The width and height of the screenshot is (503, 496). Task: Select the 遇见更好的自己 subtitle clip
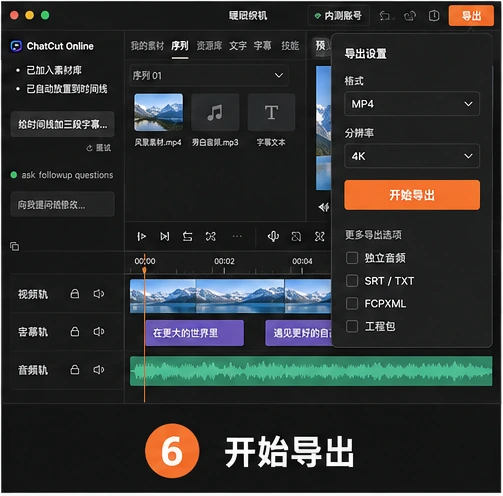coord(299,333)
